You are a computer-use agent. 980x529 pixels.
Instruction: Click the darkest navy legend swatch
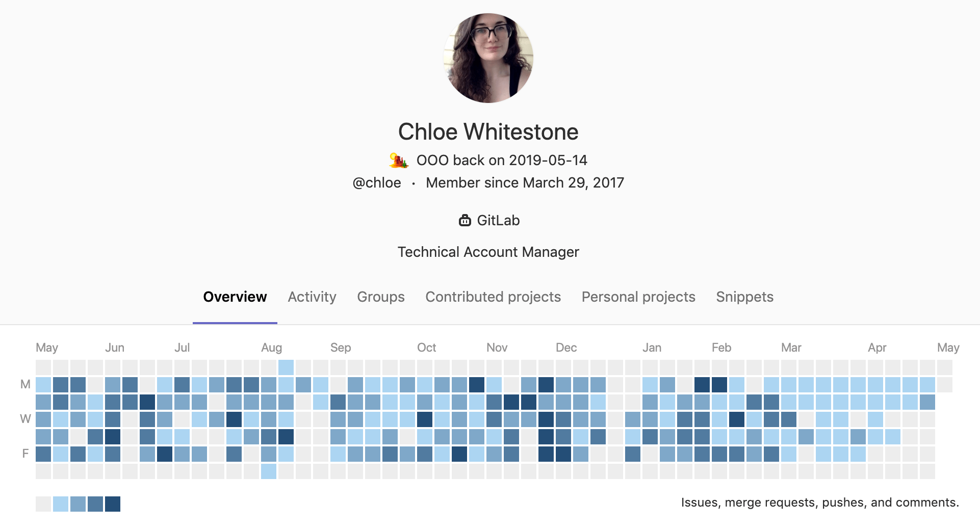click(x=113, y=504)
